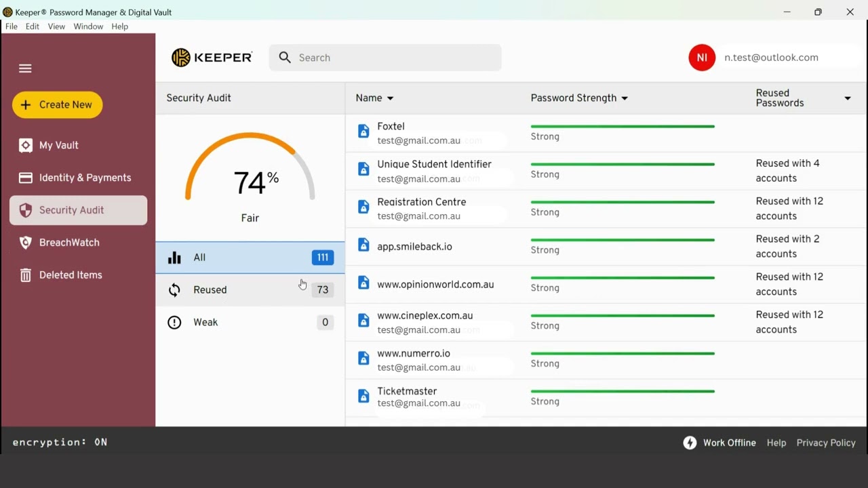Open the Edit menu
The image size is (868, 488).
coord(33,26)
